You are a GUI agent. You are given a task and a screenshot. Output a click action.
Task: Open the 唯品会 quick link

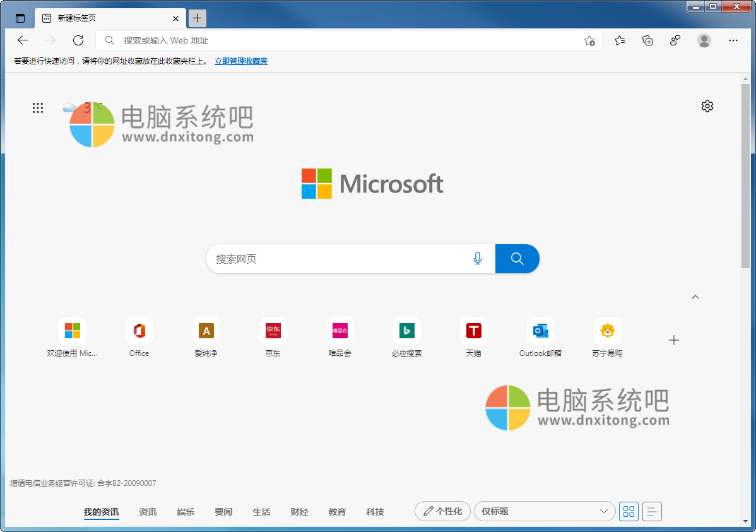pyautogui.click(x=340, y=338)
